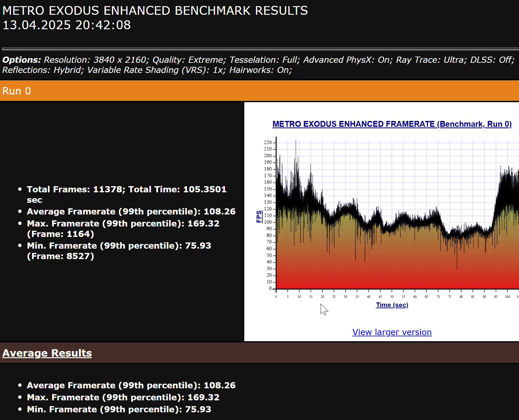Click the 'Total Frames: 11378' line
This screenshot has height=420, width=519.
pos(127,194)
